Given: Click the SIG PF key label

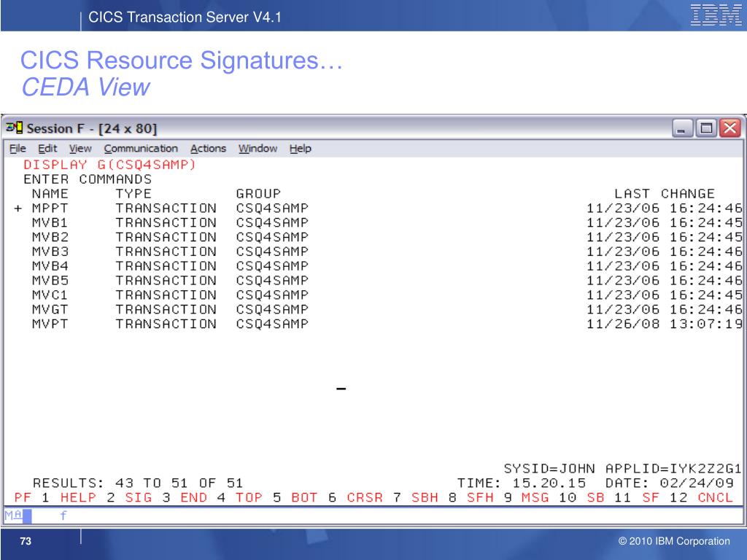Looking at the screenshot, I should 138,497.
